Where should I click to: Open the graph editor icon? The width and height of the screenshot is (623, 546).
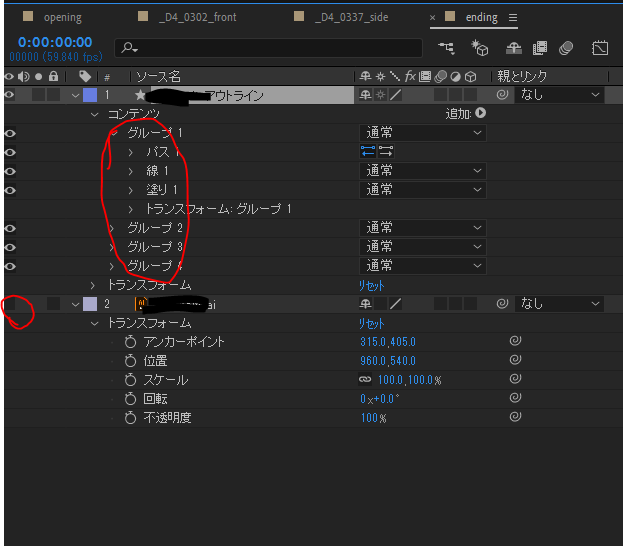(600, 48)
